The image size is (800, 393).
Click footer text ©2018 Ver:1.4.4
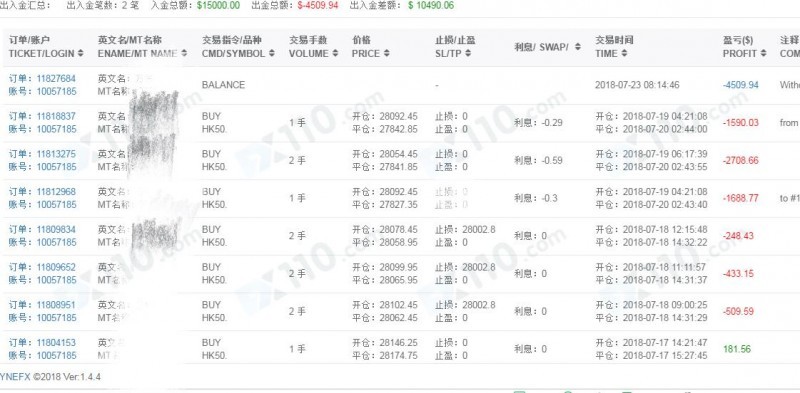(67, 377)
